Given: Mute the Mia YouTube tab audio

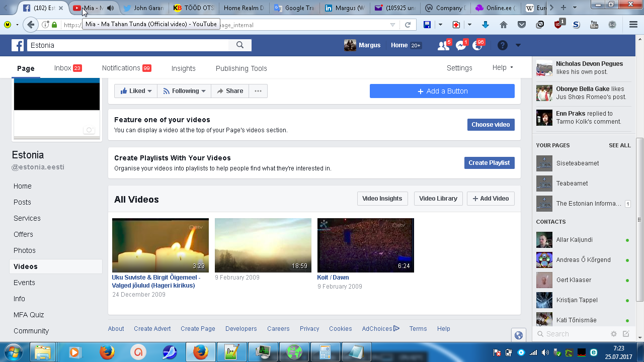Looking at the screenshot, I should pyautogui.click(x=111, y=8).
